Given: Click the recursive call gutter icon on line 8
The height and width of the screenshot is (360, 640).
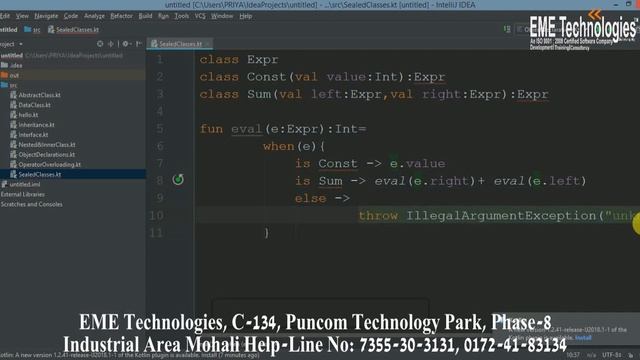Looking at the screenshot, I should 178,179.
